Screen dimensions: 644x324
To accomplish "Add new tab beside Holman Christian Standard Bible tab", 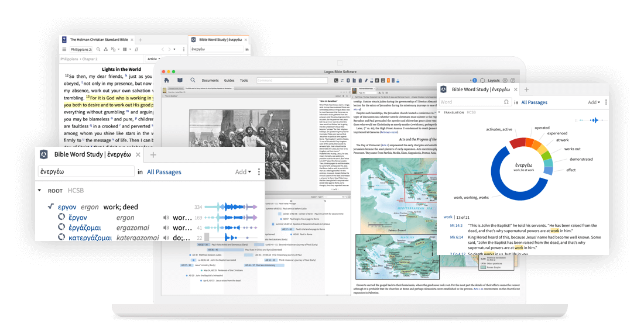I will click(141, 40).
